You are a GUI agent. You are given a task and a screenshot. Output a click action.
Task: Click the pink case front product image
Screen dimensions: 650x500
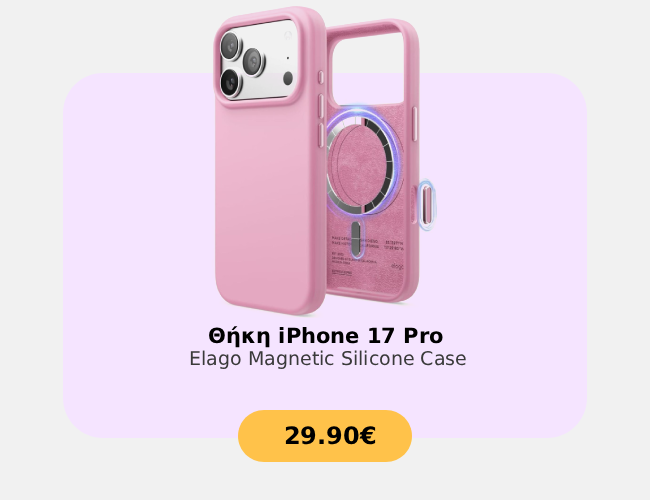pos(269,160)
